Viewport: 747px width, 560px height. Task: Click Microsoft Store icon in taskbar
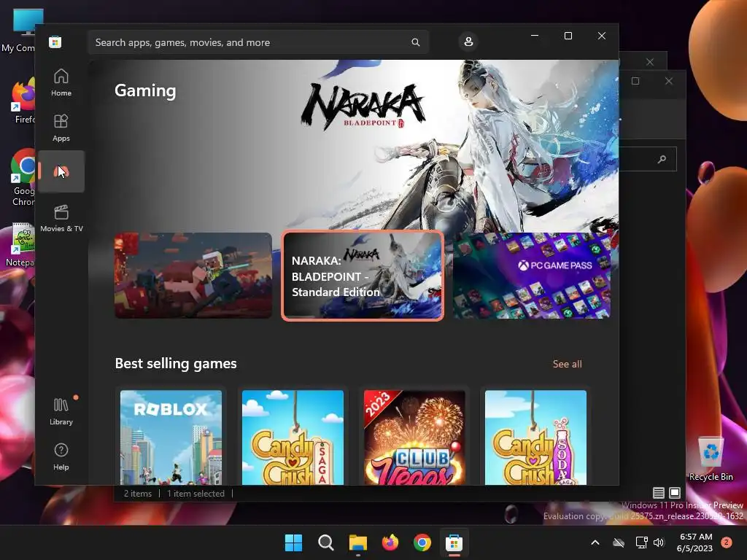454,542
